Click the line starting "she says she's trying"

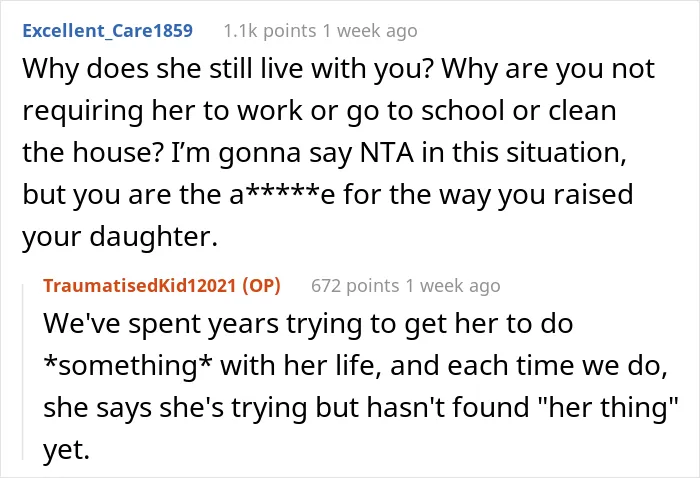coord(361,407)
